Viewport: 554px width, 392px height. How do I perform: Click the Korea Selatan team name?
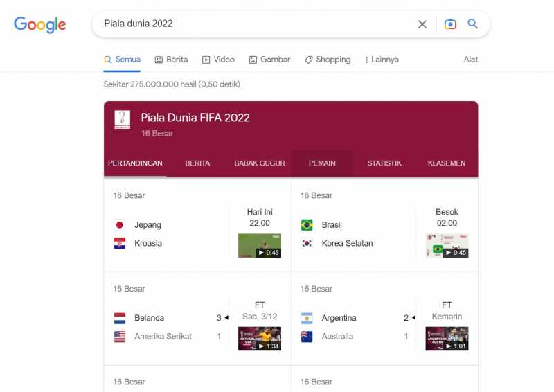pyautogui.click(x=348, y=243)
